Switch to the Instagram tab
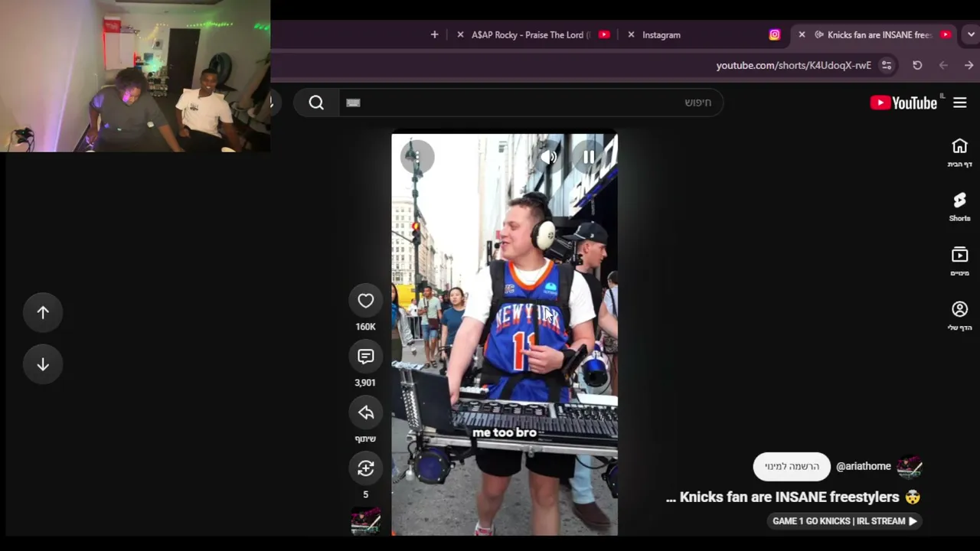This screenshot has height=551, width=980. click(703, 34)
